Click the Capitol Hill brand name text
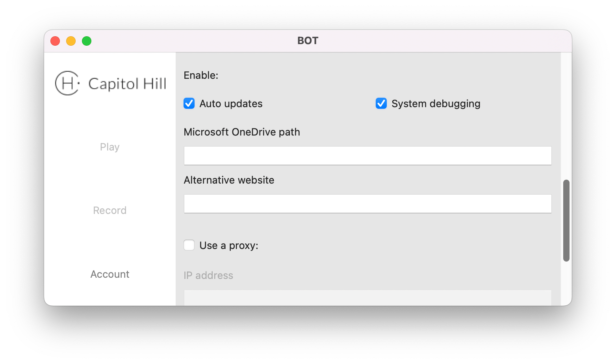This screenshot has width=616, height=364. coord(127,84)
